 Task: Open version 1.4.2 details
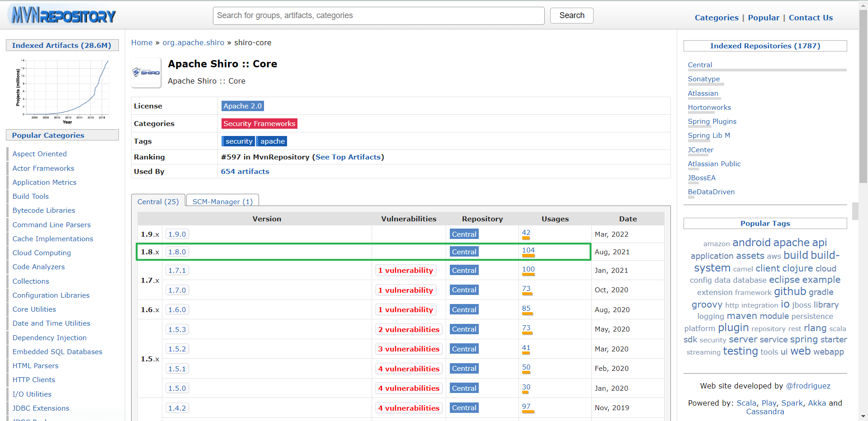[177, 408]
